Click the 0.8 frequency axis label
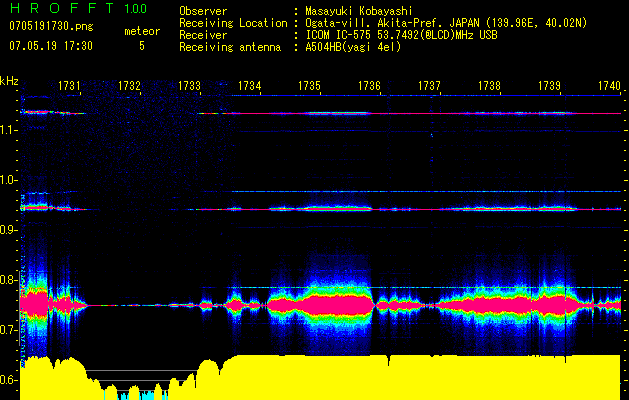 click(8, 280)
